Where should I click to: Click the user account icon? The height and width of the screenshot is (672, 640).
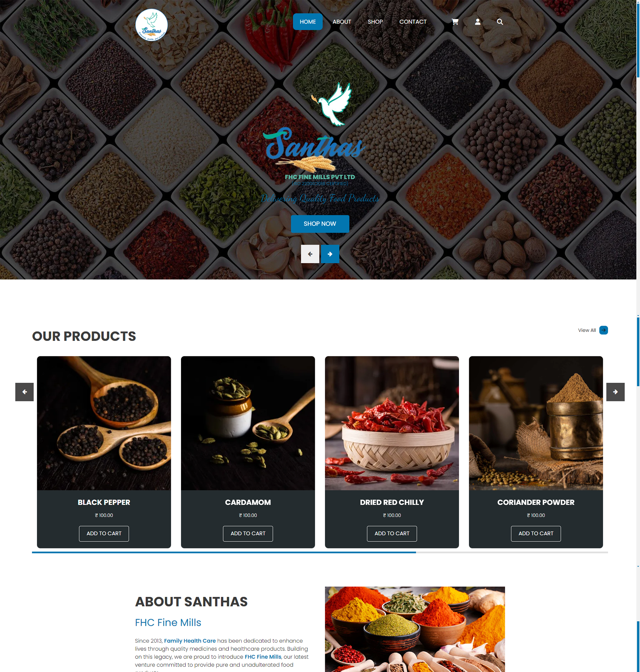click(478, 22)
